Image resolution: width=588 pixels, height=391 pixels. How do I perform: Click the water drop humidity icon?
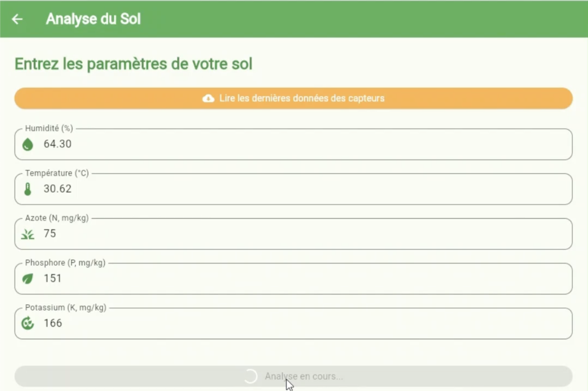28,144
